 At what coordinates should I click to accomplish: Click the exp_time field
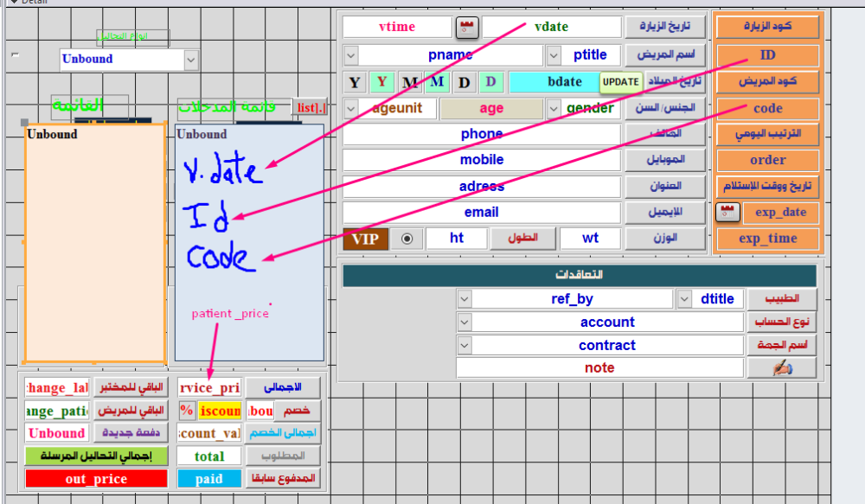pyautogui.click(x=767, y=239)
